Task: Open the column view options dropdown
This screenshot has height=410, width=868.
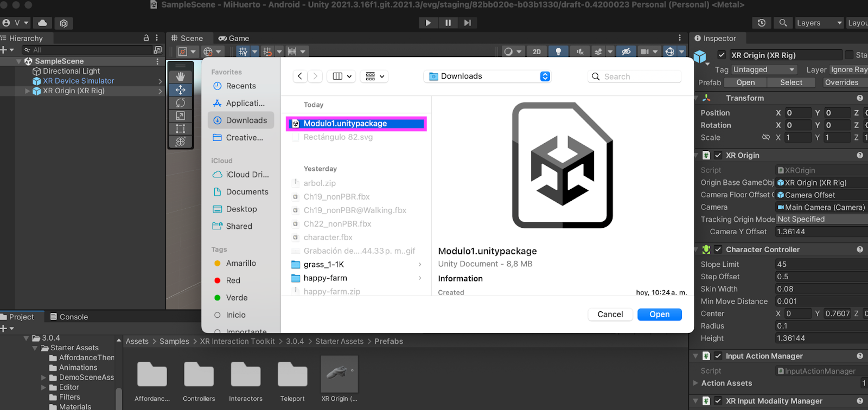Action: [342, 76]
